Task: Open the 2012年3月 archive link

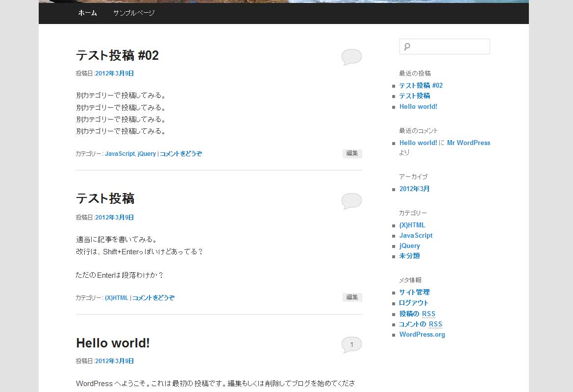Action: click(414, 189)
